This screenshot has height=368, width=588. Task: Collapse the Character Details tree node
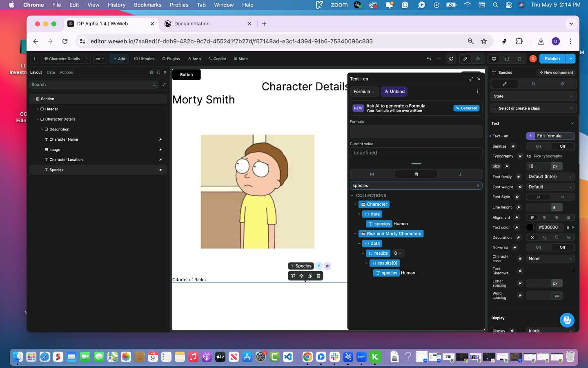coord(38,119)
